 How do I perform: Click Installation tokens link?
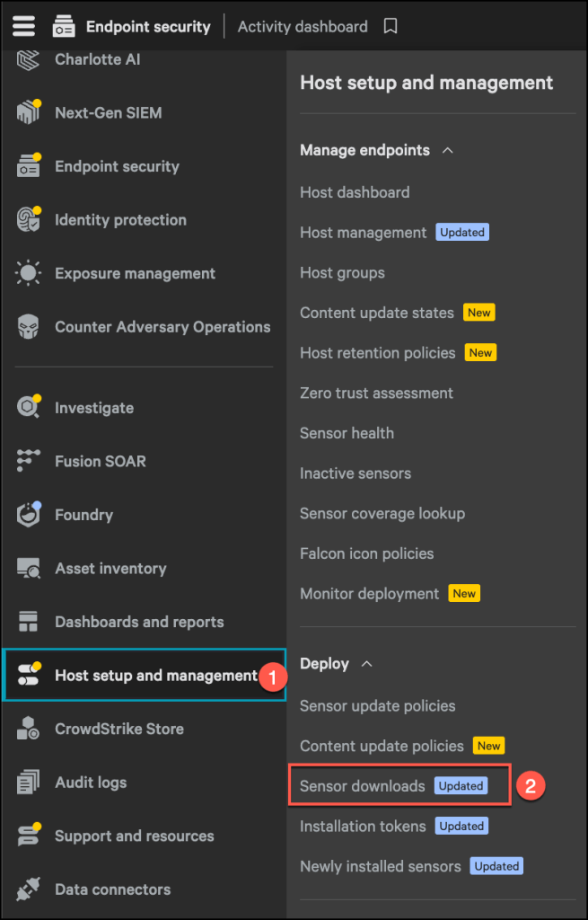pos(363,827)
